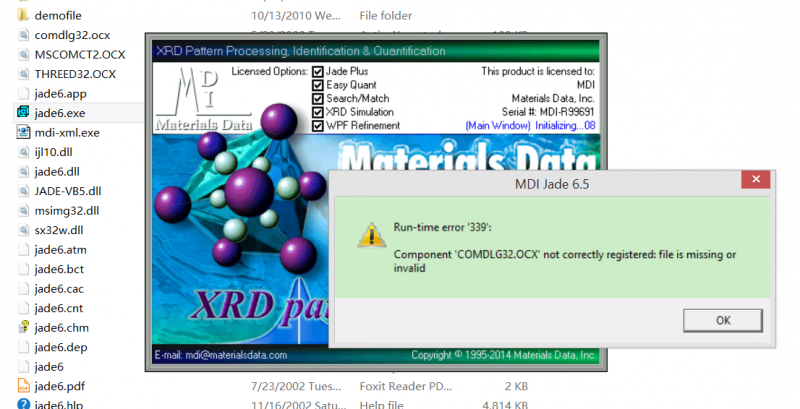Select the jade6.app file icon
Viewport: 800px width, 409px height.
point(23,93)
